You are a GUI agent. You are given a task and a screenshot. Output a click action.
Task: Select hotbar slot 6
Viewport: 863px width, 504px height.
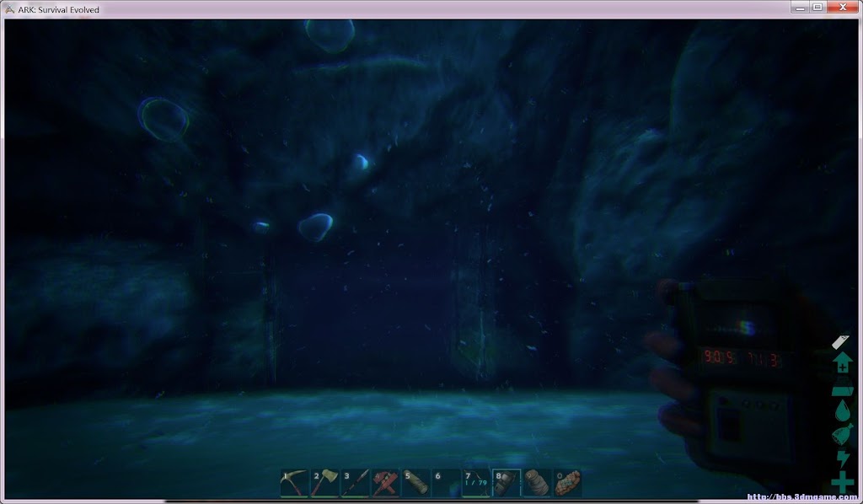(x=446, y=483)
